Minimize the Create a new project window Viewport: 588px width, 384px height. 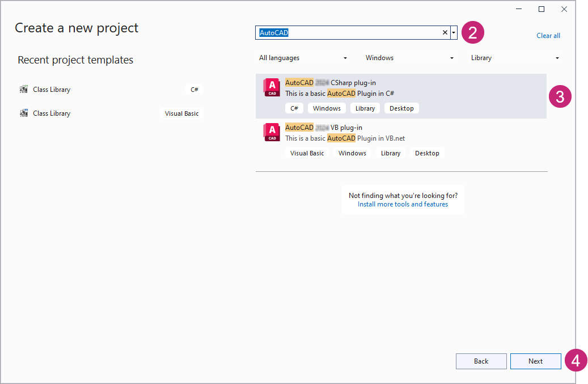(x=519, y=9)
